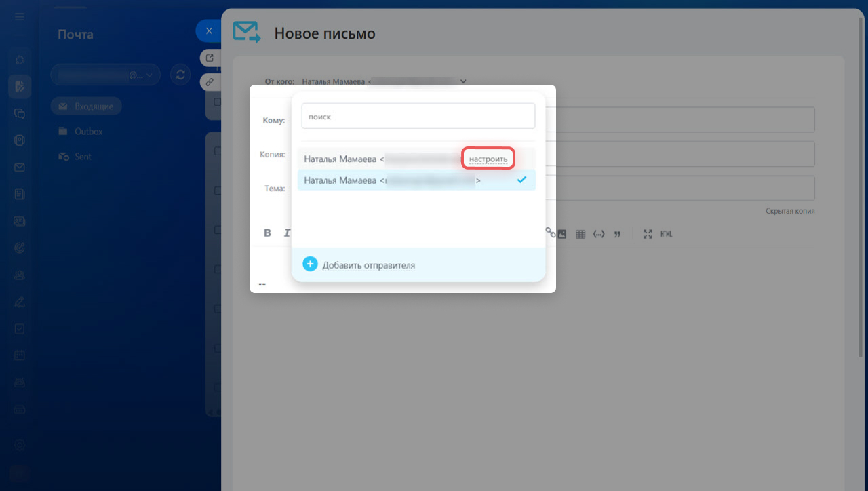Viewport: 868px width, 491px height.
Task: Insert a table with the table icon
Action: point(580,234)
